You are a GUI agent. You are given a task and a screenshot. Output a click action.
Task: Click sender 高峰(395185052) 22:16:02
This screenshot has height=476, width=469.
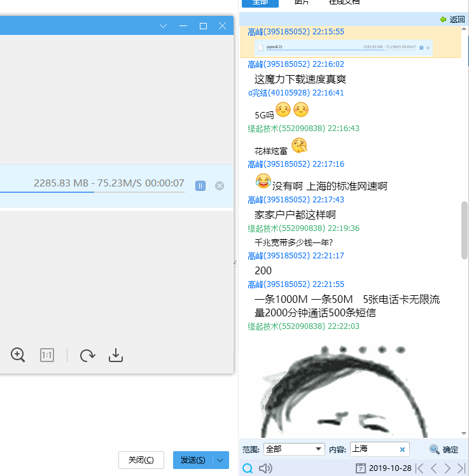296,64
